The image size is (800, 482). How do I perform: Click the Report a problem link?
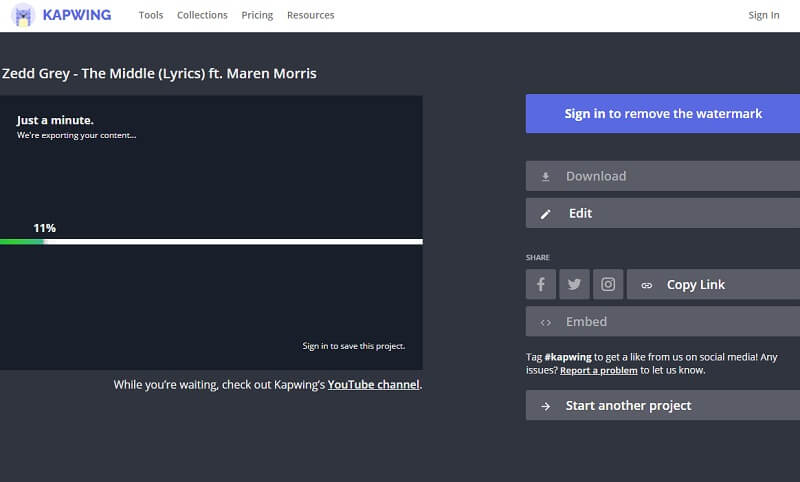598,370
